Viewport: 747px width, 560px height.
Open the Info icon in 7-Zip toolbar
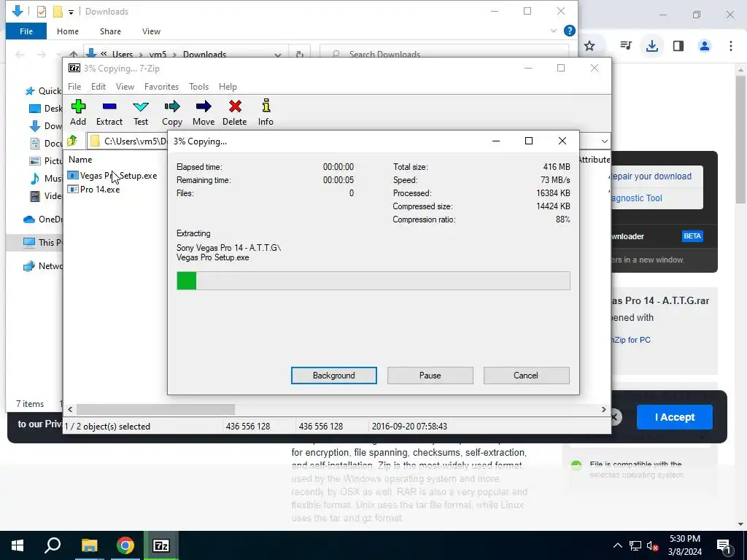pos(266,112)
